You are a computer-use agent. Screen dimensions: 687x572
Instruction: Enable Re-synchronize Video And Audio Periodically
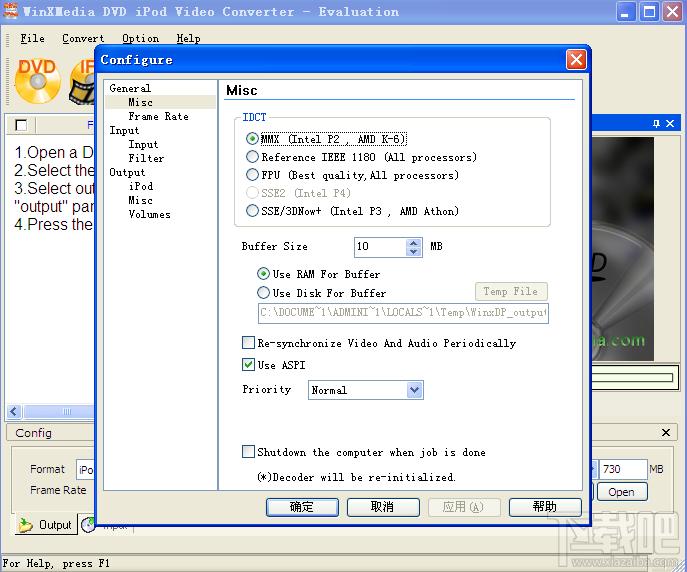[248, 342]
